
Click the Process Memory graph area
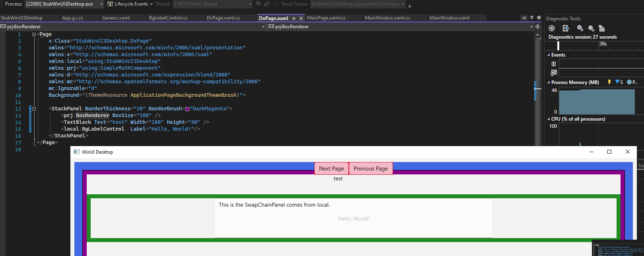(601, 101)
